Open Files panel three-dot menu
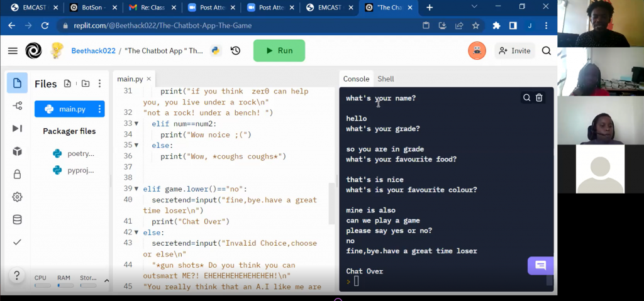This screenshot has height=301, width=644. click(99, 84)
